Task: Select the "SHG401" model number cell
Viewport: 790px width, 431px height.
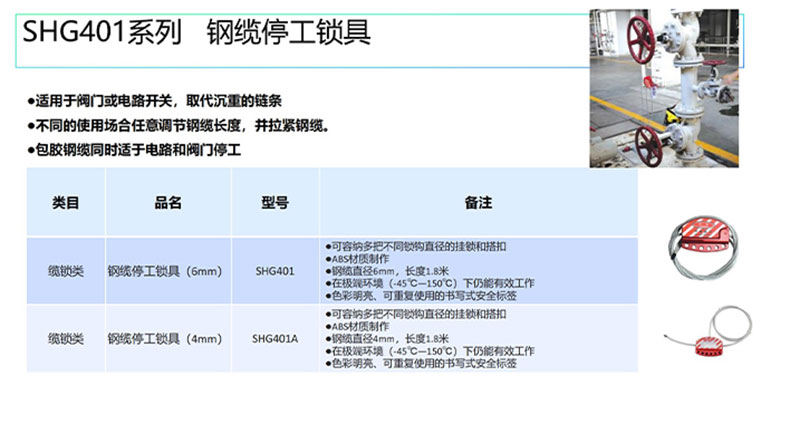Action: pyautogui.click(x=275, y=270)
